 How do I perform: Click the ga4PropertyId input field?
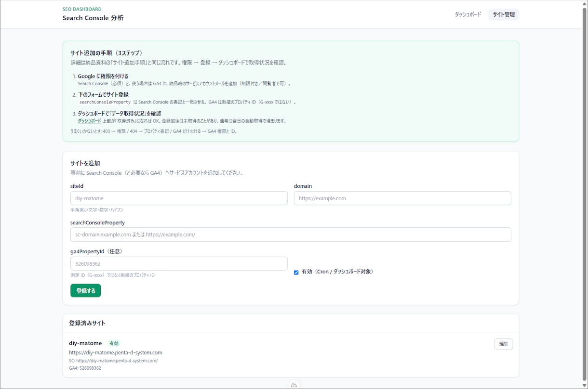coord(179,264)
